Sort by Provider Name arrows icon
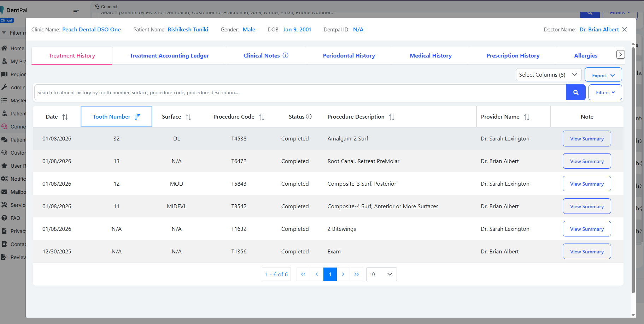 [527, 117]
